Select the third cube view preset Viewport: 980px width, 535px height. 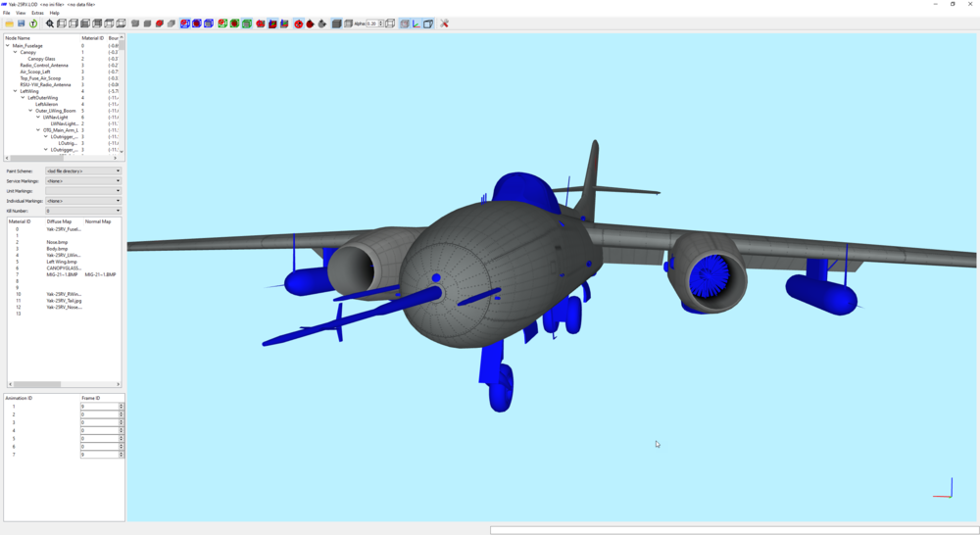click(x=85, y=24)
